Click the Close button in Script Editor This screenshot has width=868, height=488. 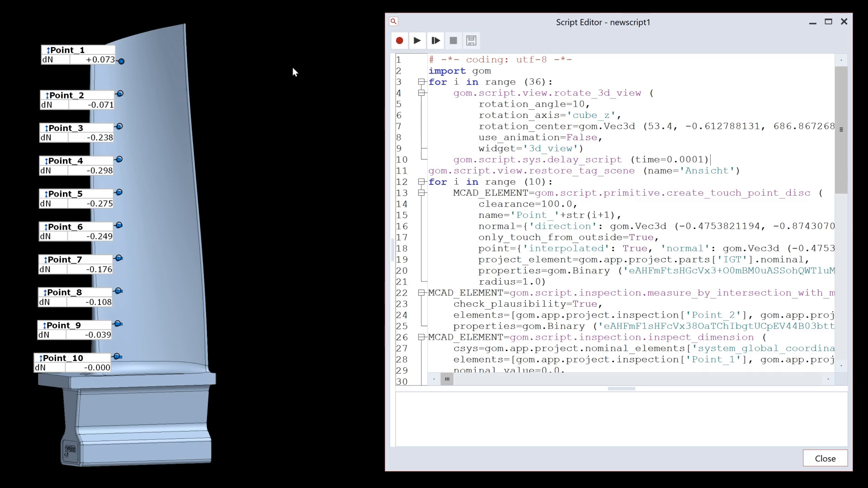tap(825, 458)
